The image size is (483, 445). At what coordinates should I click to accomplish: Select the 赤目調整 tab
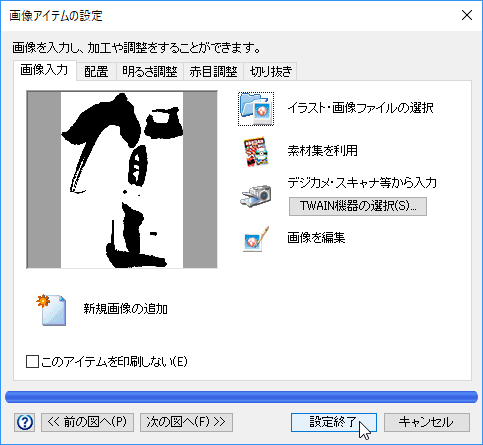point(213,72)
